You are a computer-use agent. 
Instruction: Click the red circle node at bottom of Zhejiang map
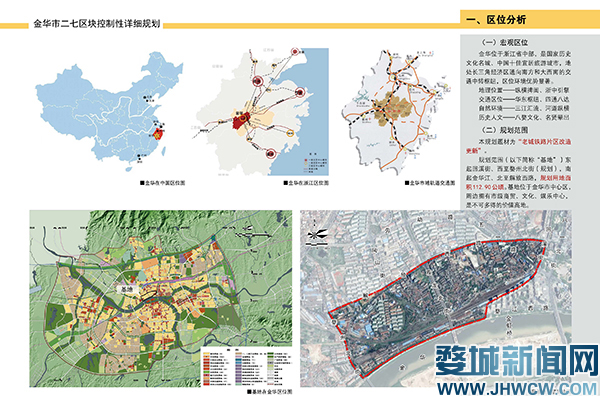coord(271,154)
